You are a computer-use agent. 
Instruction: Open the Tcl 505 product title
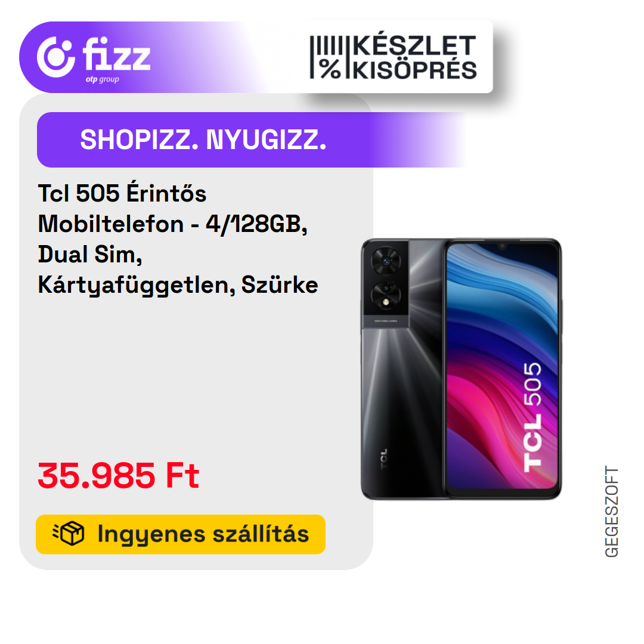[178, 239]
